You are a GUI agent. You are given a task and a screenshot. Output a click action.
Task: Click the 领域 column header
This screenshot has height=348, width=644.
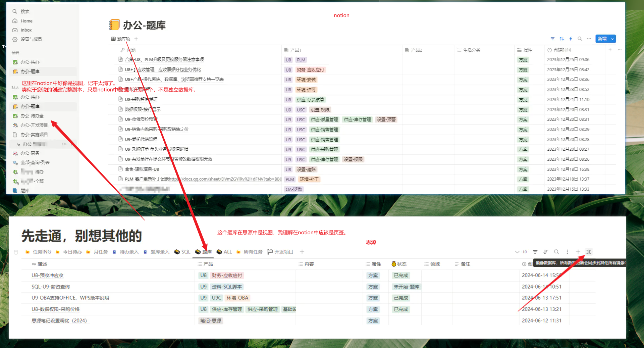click(x=432, y=264)
